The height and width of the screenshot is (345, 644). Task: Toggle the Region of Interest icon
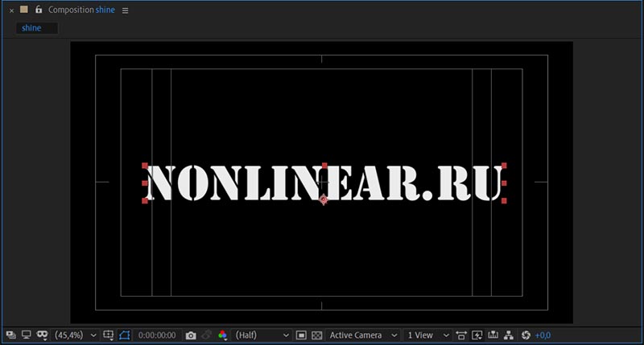coord(301,335)
